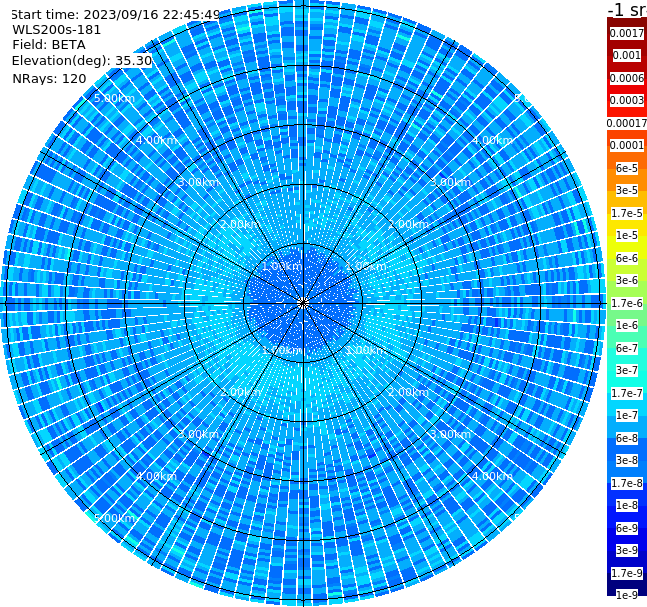Click the upper-left 5.00km range ring label

pos(114,98)
